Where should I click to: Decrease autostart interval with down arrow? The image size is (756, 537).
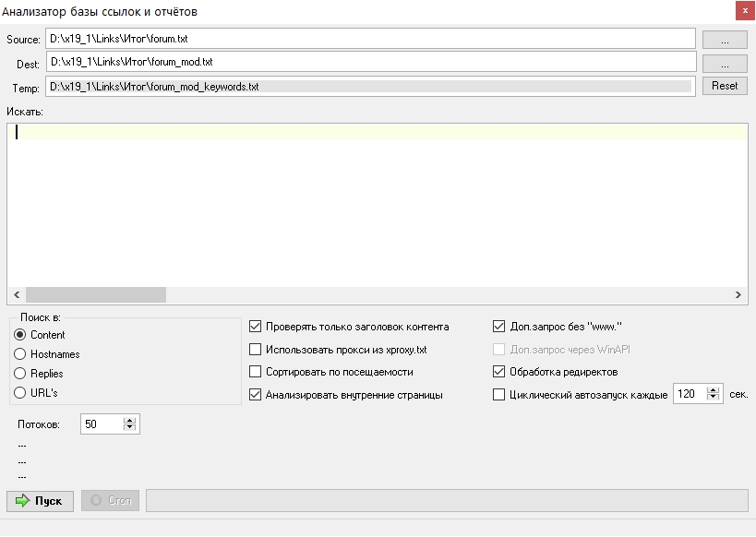714,399
